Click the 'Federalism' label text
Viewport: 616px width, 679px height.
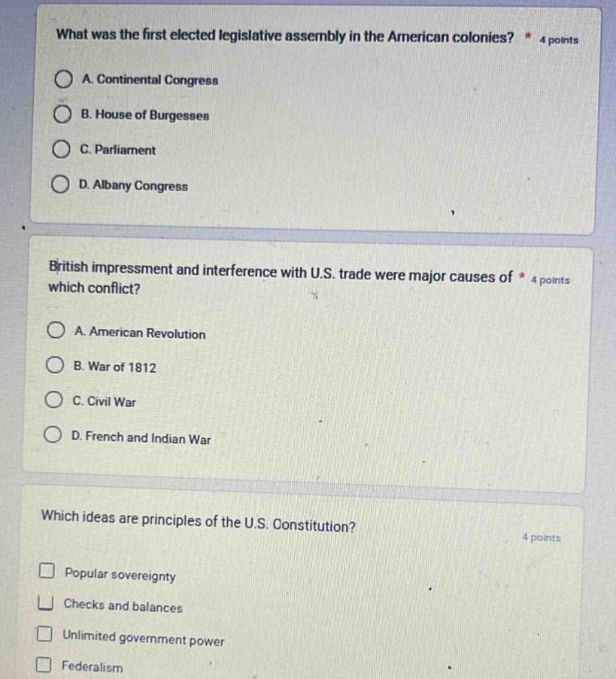click(92, 665)
